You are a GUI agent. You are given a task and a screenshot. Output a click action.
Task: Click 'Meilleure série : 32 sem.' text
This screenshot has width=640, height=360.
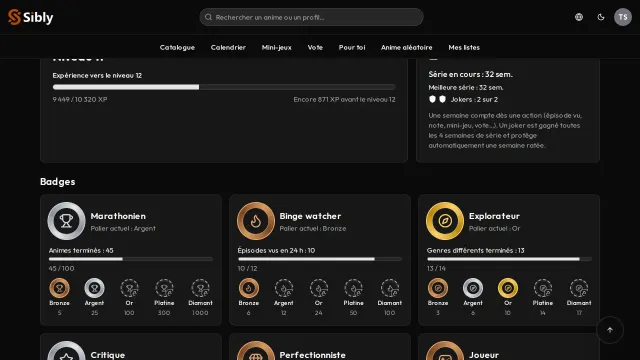click(466, 87)
